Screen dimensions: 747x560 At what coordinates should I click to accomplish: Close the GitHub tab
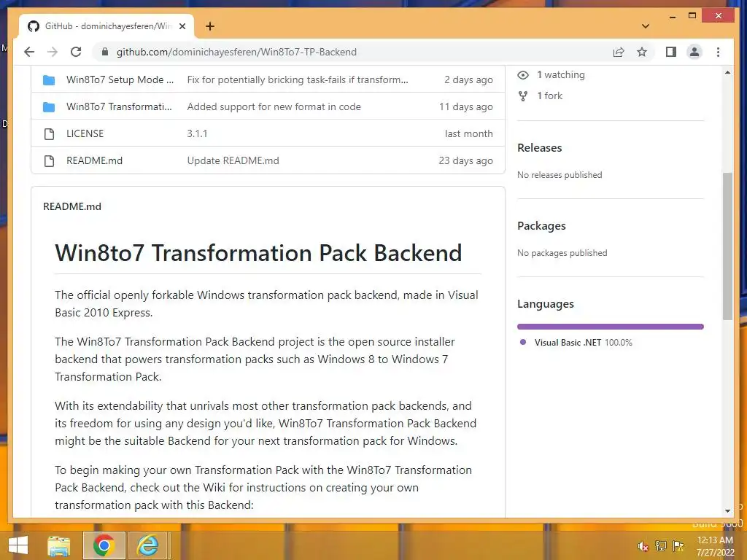[x=182, y=26]
